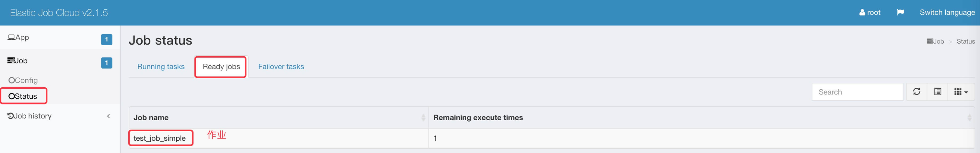
Task: Switch to the Running tasks tab
Action: [x=160, y=67]
